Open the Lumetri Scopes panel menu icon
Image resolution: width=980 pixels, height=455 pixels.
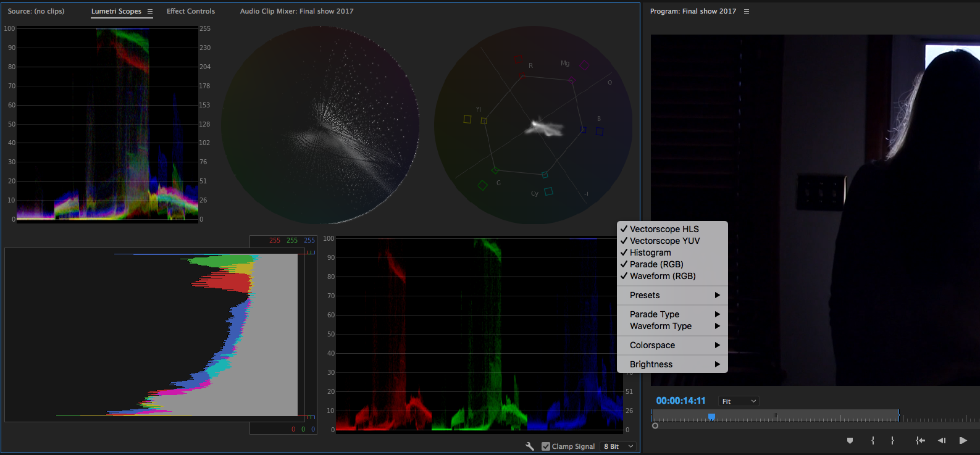coord(149,11)
